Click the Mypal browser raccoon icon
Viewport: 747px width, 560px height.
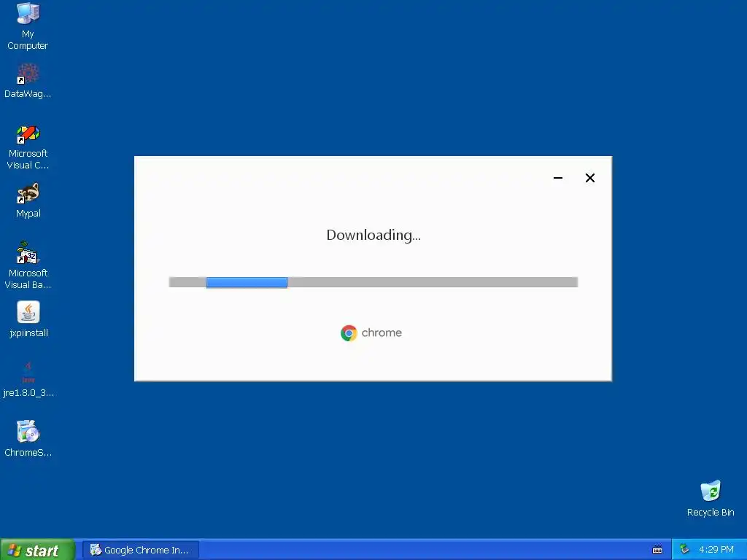tap(28, 193)
